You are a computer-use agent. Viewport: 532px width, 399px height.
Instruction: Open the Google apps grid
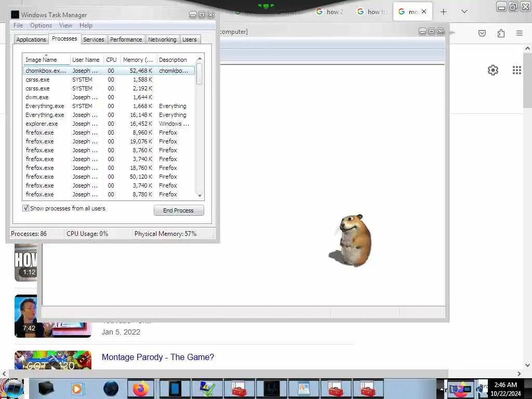click(x=517, y=70)
